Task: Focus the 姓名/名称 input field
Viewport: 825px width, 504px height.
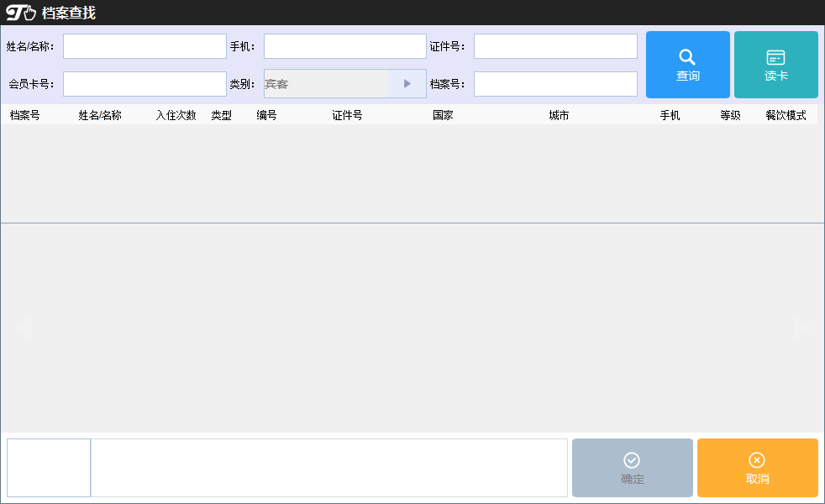Action: point(145,46)
